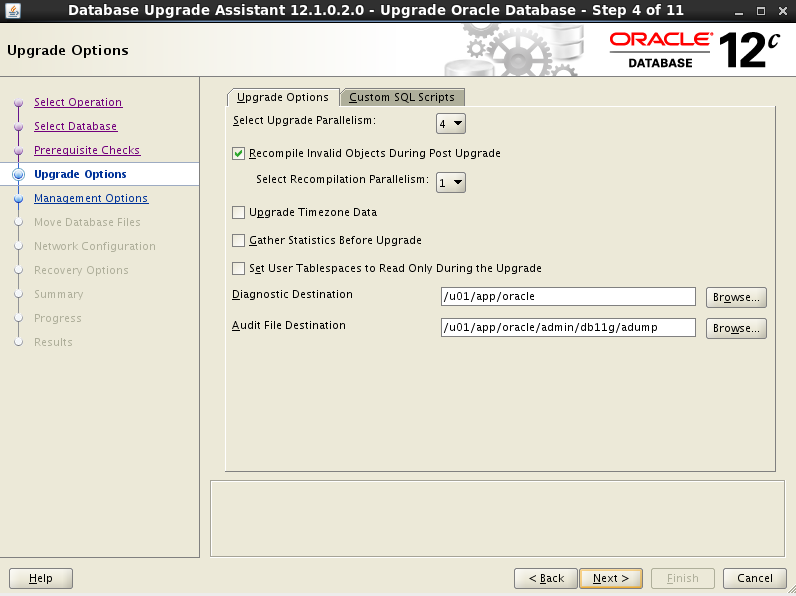Minimize the Database Upgrade Assistant window
The width and height of the screenshot is (796, 596).
pos(739,11)
